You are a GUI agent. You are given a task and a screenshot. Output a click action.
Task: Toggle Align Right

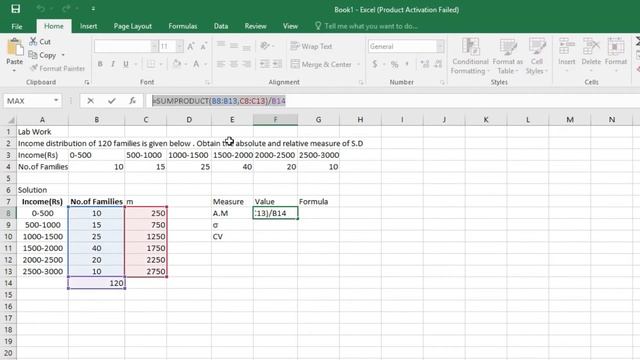[246, 64]
